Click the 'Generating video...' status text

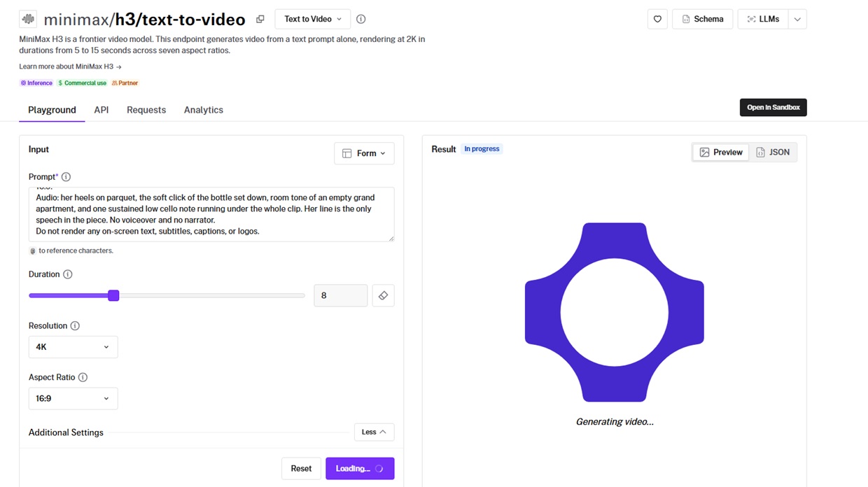coord(615,422)
